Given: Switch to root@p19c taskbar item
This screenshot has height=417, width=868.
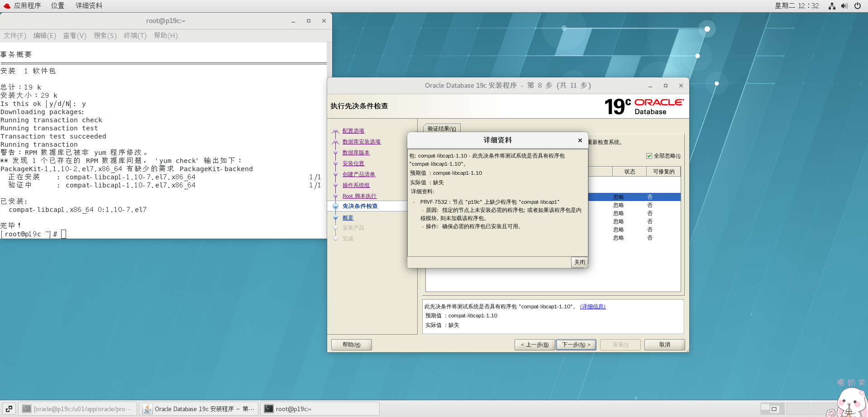Looking at the screenshot, I should coord(320,409).
